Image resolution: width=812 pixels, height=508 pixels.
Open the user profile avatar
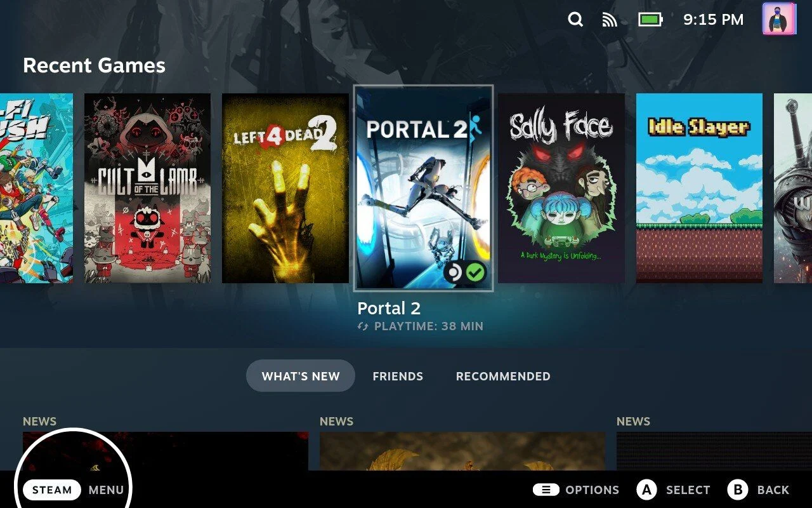tap(779, 19)
